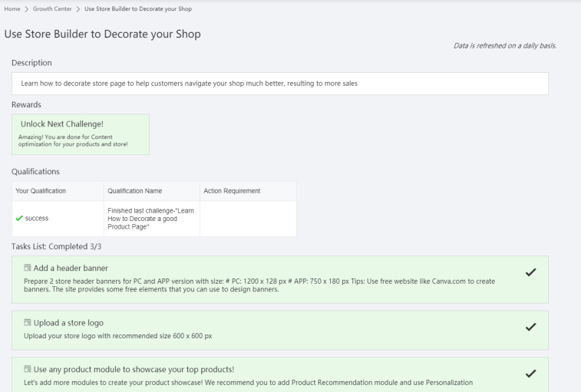
Task: Click the chevron after Growth Center breadcrumb
Action: pos(78,8)
